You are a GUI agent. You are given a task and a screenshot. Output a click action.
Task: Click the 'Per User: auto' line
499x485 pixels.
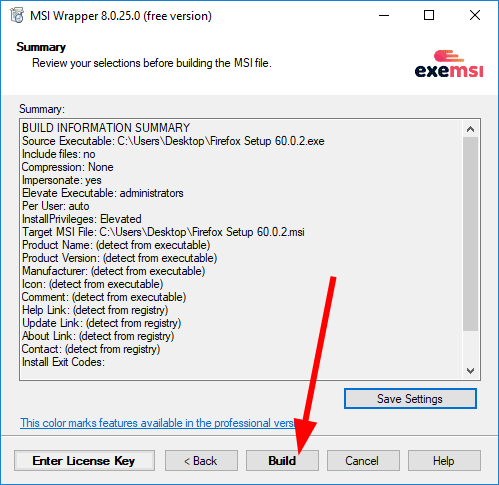click(56, 206)
